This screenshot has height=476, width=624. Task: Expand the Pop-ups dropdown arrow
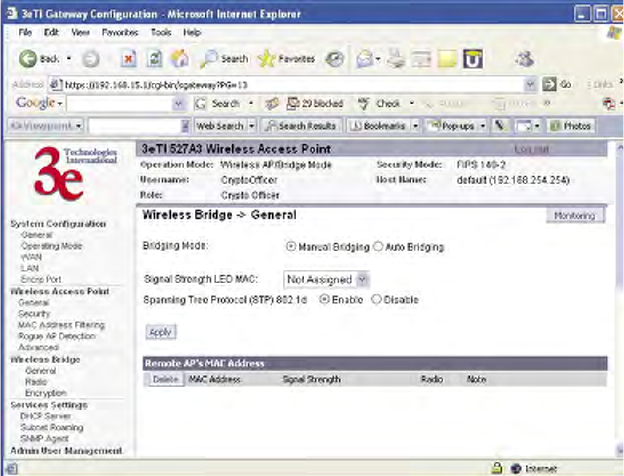click(483, 126)
